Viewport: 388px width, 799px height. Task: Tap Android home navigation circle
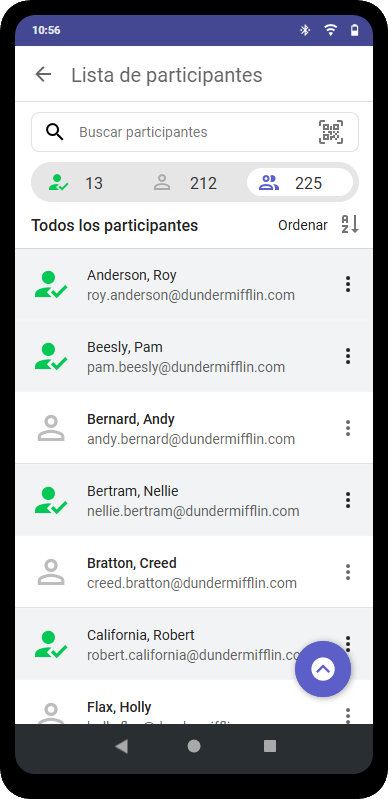point(194,746)
